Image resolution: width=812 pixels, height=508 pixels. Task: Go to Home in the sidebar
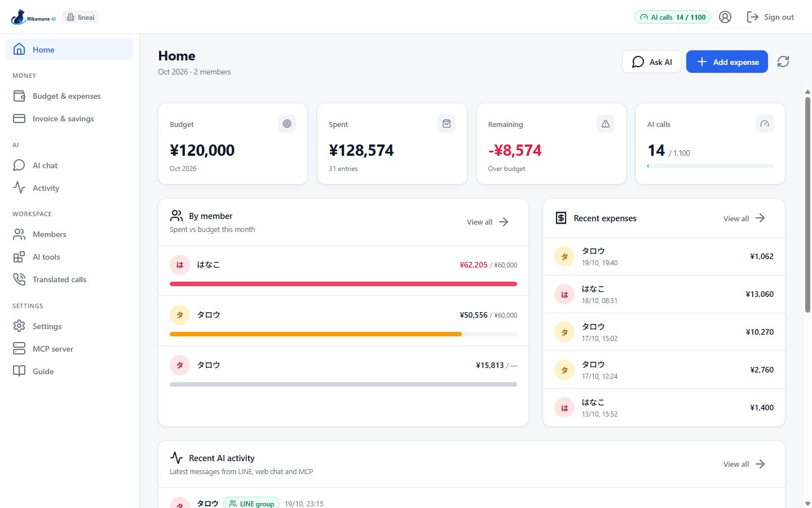coord(69,49)
